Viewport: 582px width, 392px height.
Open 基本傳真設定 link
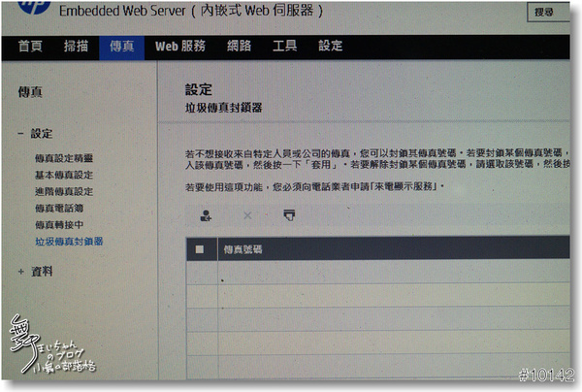(x=64, y=175)
